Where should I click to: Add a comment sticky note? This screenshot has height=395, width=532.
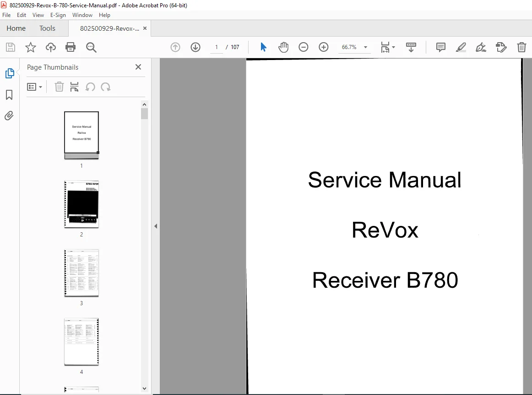tap(441, 47)
